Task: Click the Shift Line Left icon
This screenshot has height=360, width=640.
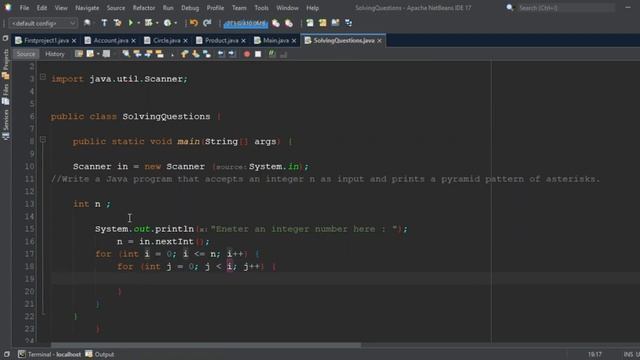Action: coord(221,54)
